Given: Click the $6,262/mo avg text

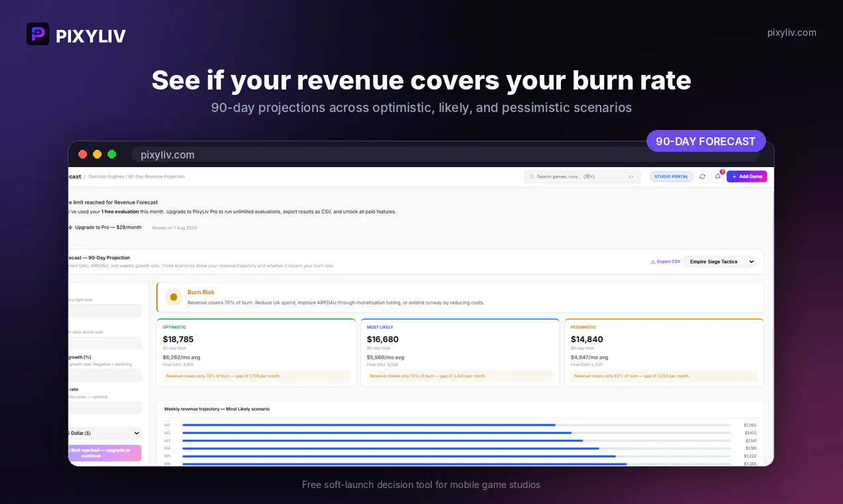Looking at the screenshot, I should pos(181,357).
